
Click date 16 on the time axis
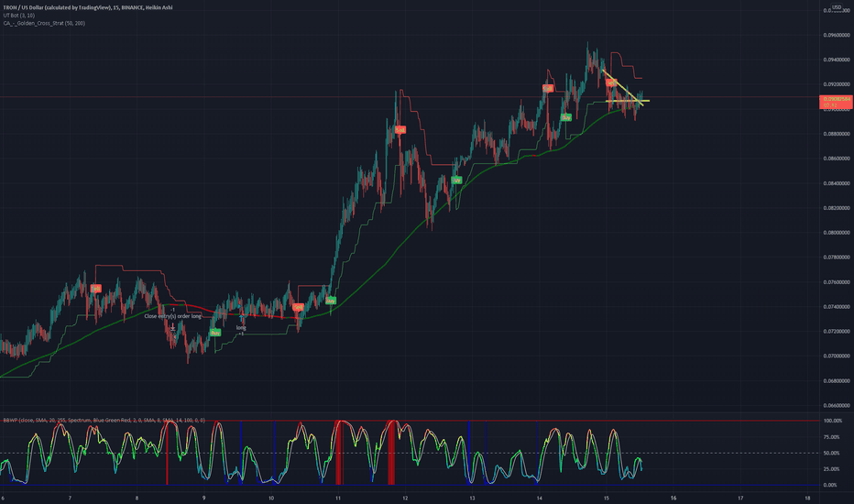pos(673,498)
